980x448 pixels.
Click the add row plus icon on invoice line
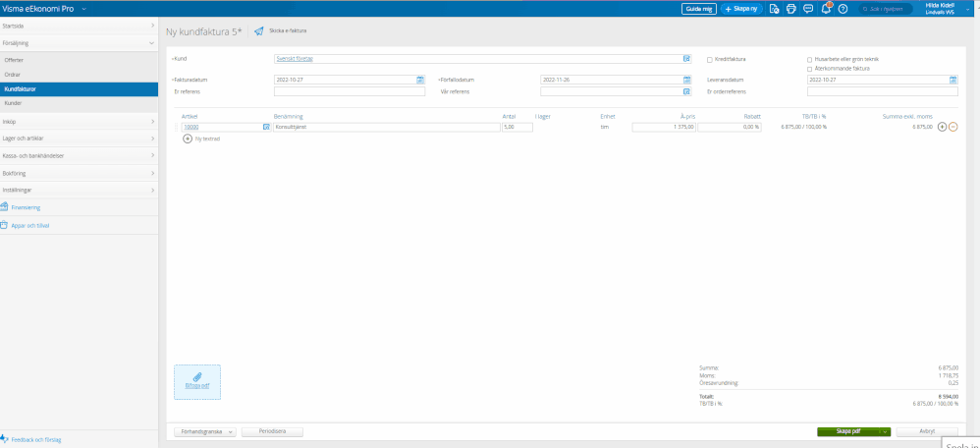coord(943,127)
